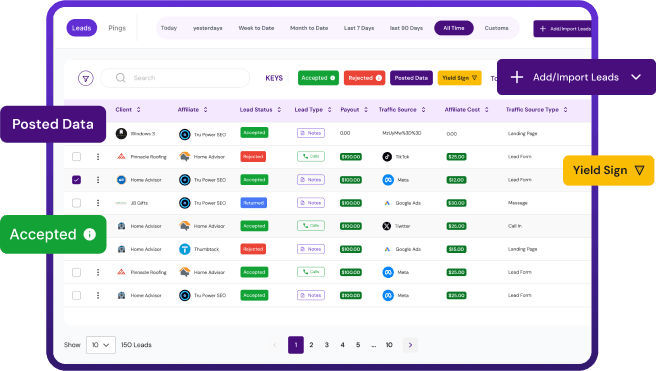
Task: Click the info icon on the large Accepted badge
Action: coord(90,234)
